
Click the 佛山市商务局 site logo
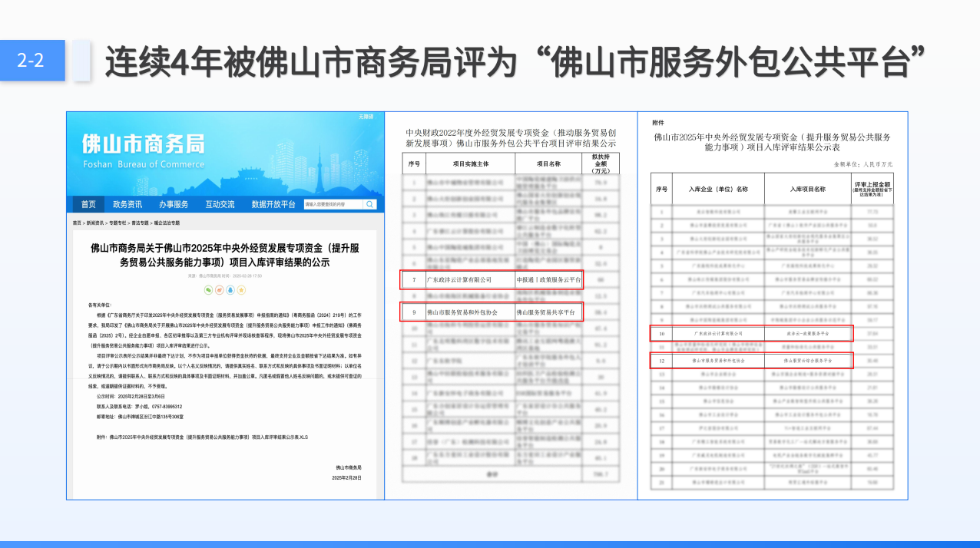tap(144, 149)
